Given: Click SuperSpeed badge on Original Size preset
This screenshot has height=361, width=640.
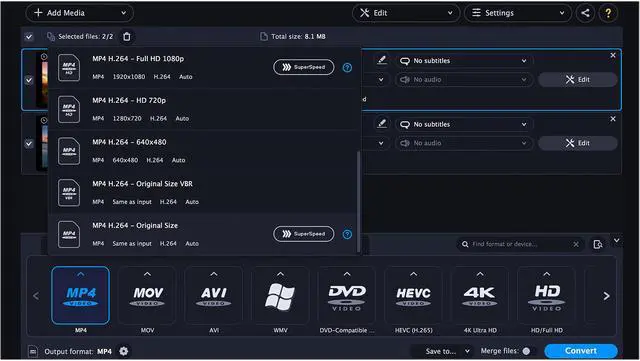Looking at the screenshot, I should tap(303, 234).
